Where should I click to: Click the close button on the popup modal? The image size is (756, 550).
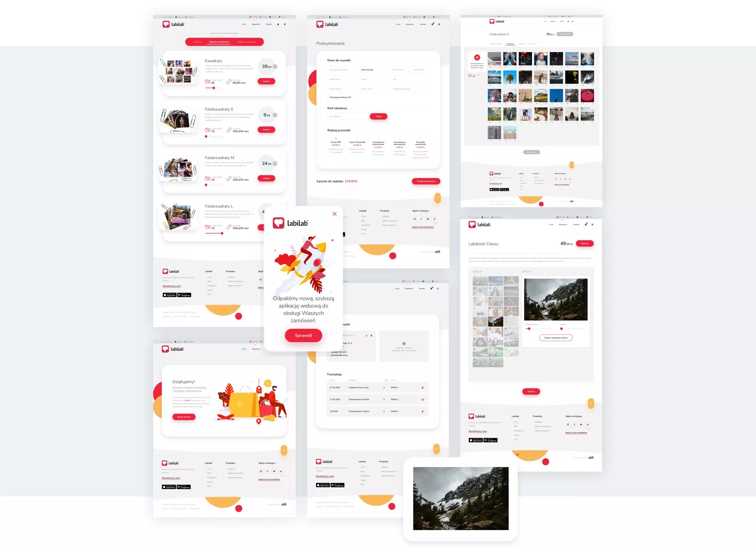click(x=334, y=214)
